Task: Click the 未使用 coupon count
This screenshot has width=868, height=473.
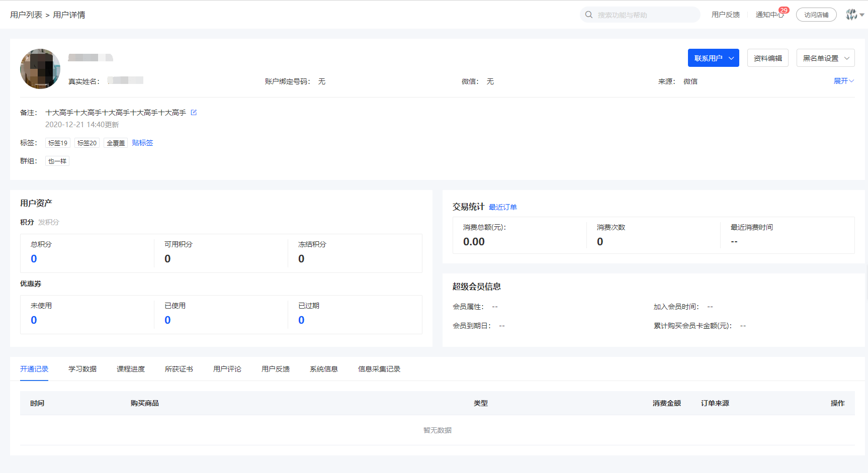Action: [34, 320]
